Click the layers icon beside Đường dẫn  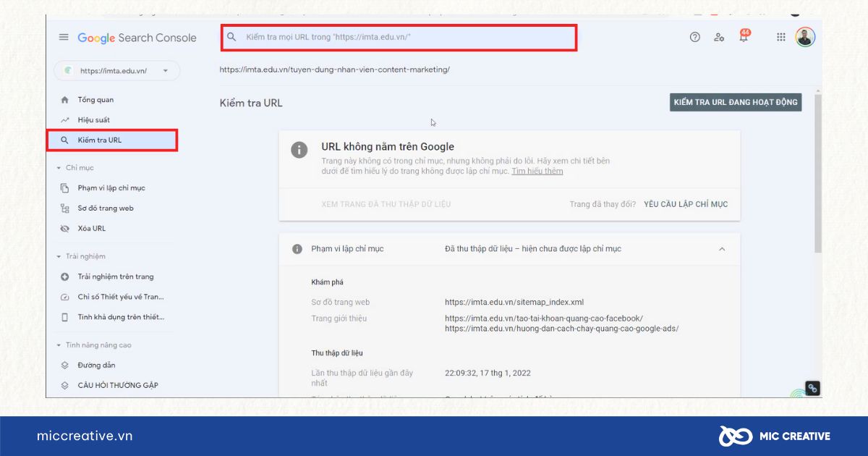point(64,366)
